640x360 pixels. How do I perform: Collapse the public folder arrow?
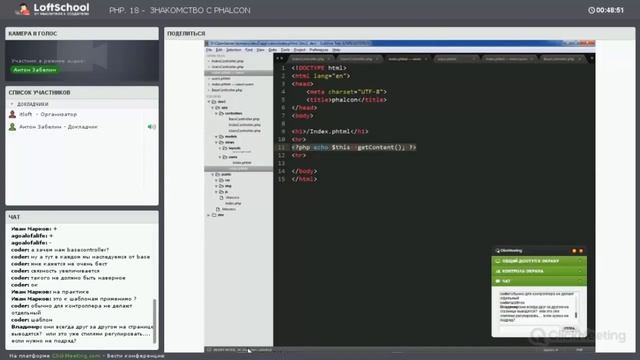(212, 174)
